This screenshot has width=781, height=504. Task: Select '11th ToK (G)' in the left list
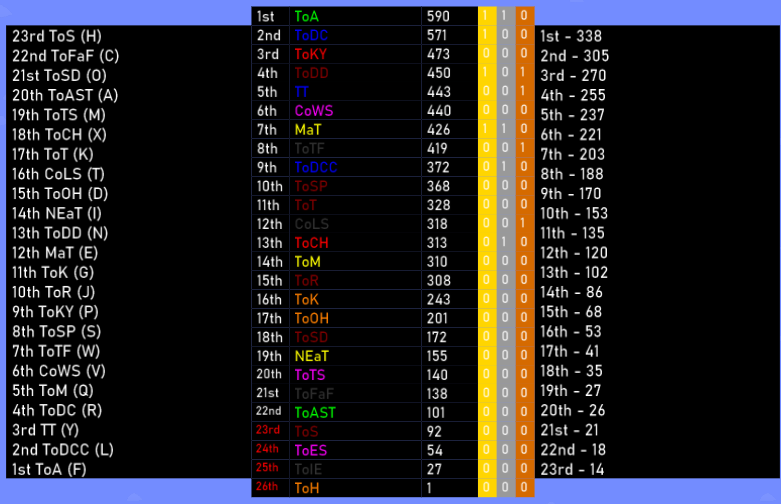pos(53,273)
